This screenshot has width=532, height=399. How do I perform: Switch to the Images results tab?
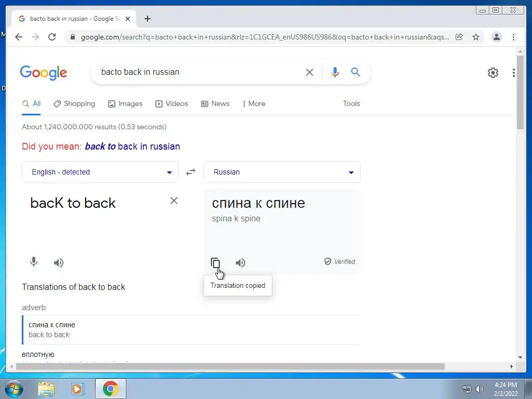125,103
